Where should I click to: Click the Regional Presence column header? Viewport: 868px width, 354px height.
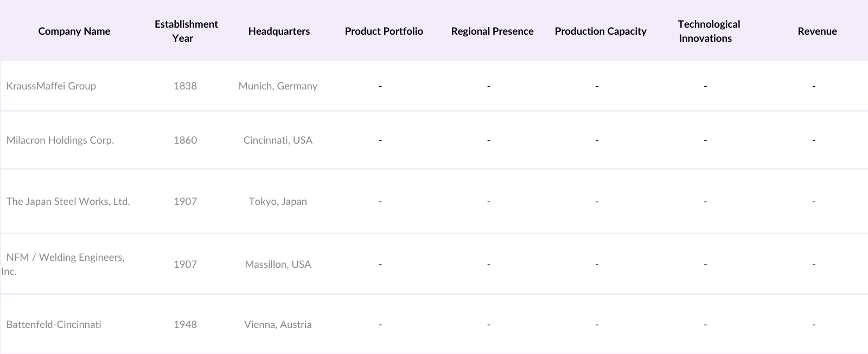click(x=492, y=31)
